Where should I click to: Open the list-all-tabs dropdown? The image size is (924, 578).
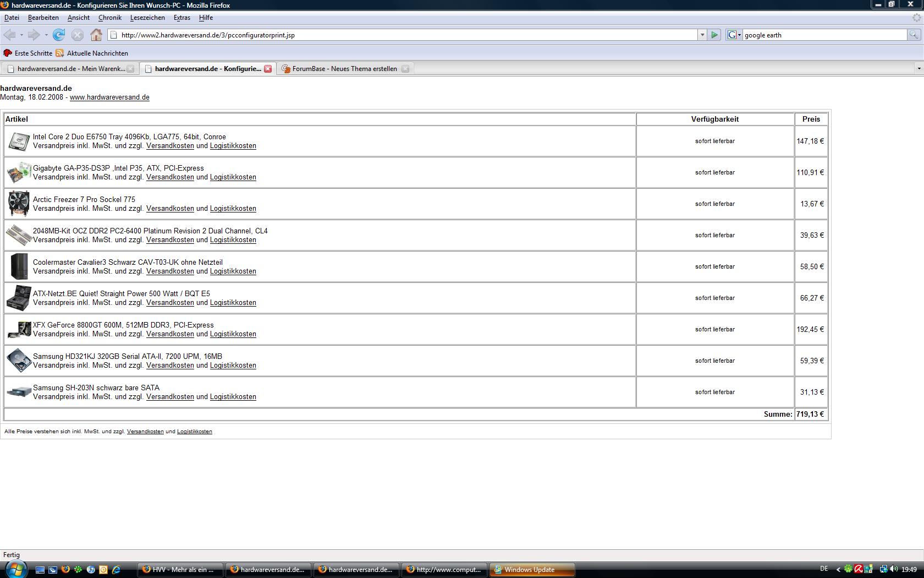(919, 69)
